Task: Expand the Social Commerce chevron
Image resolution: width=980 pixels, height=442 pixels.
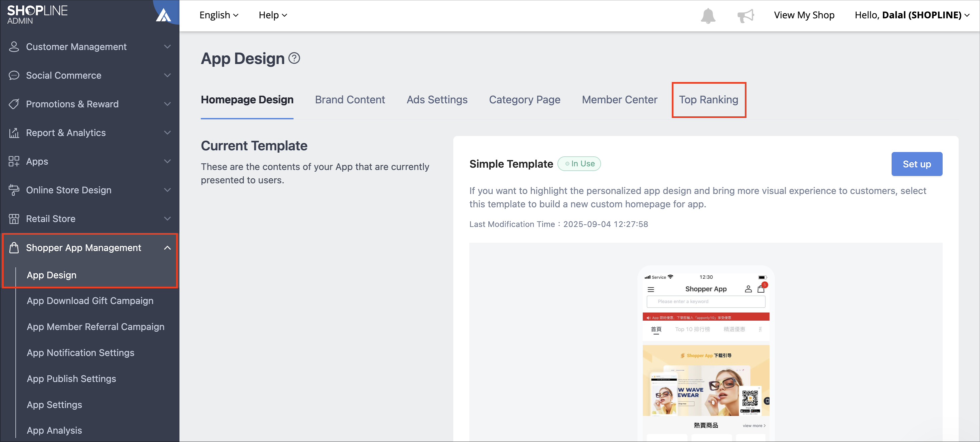Action: pos(167,75)
